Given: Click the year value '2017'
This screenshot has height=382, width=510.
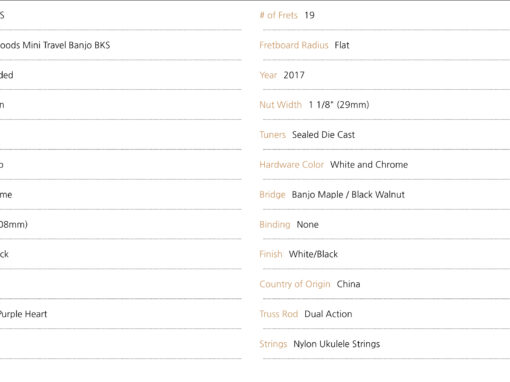Looking at the screenshot, I should (294, 75).
